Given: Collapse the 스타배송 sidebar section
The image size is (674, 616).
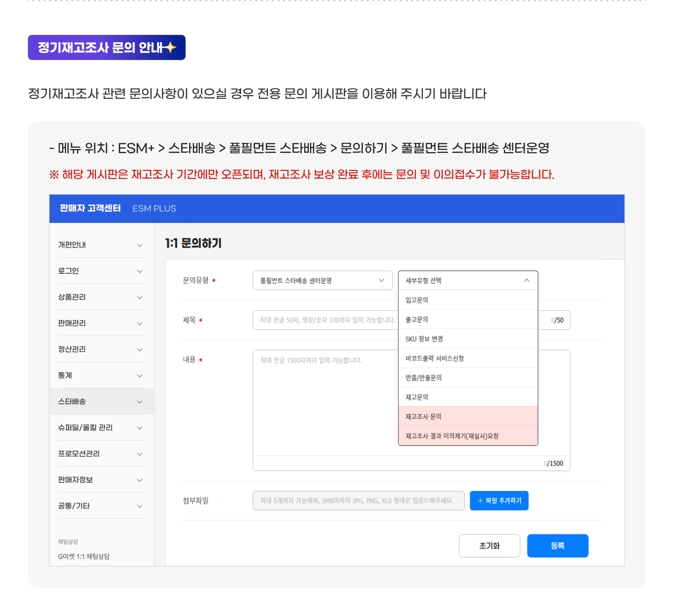Looking at the screenshot, I should point(100,401).
